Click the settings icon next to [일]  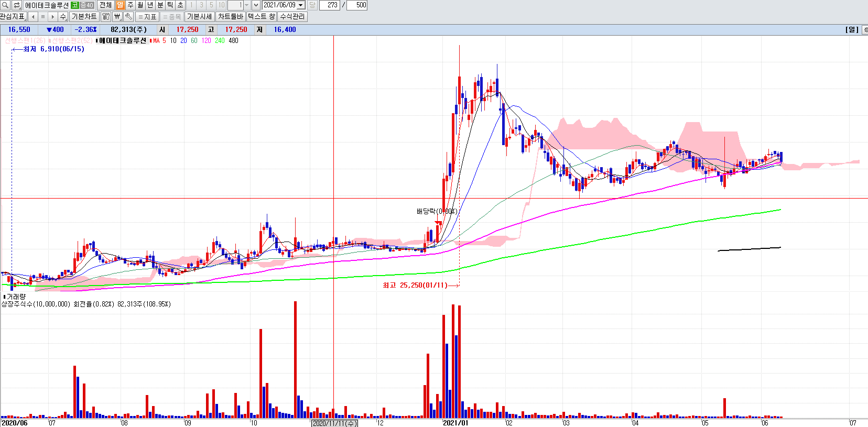[x=865, y=30]
